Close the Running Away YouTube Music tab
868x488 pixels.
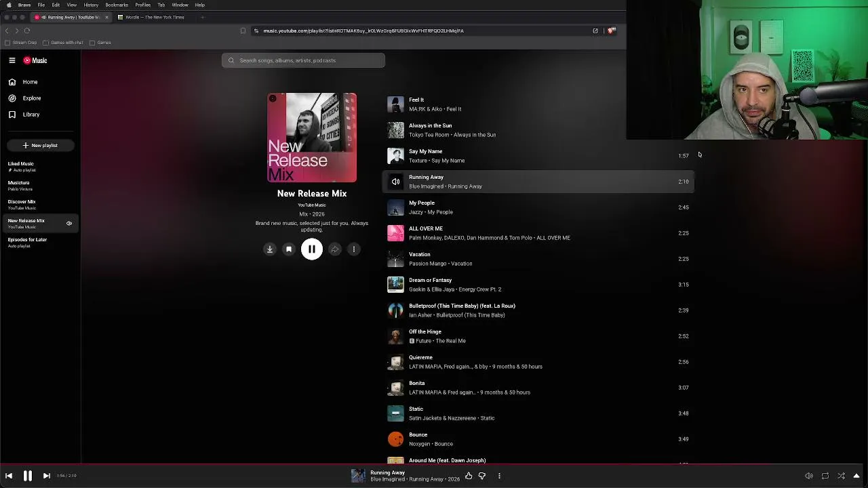pos(106,17)
